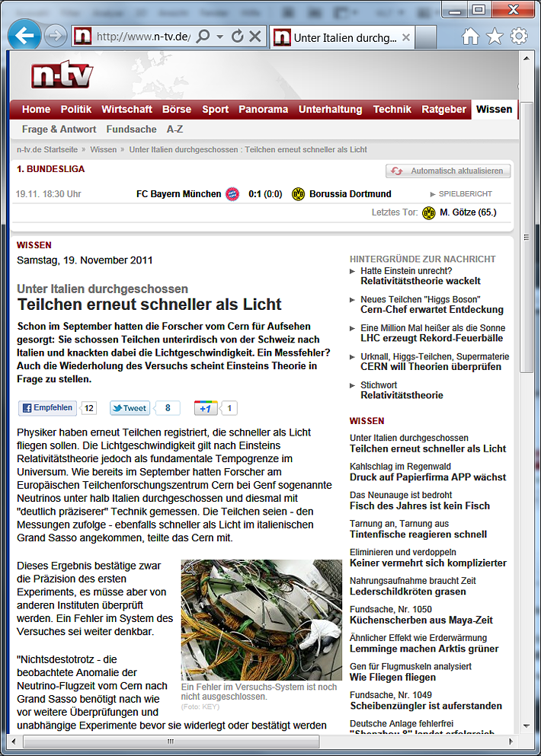This screenshot has height=756, width=541.
Task: Click vertical scrollbar down arrow
Action: [x=527, y=726]
